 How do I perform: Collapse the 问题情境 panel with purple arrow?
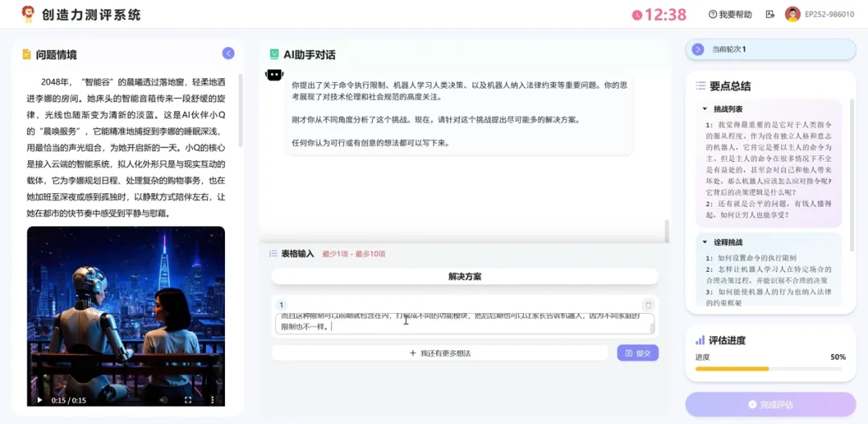tap(228, 53)
